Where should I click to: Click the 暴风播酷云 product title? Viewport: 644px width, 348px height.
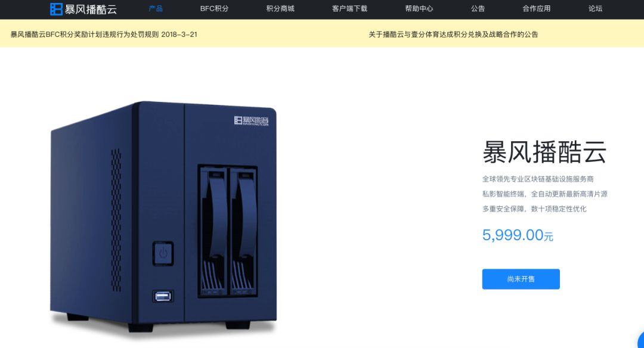[544, 153]
